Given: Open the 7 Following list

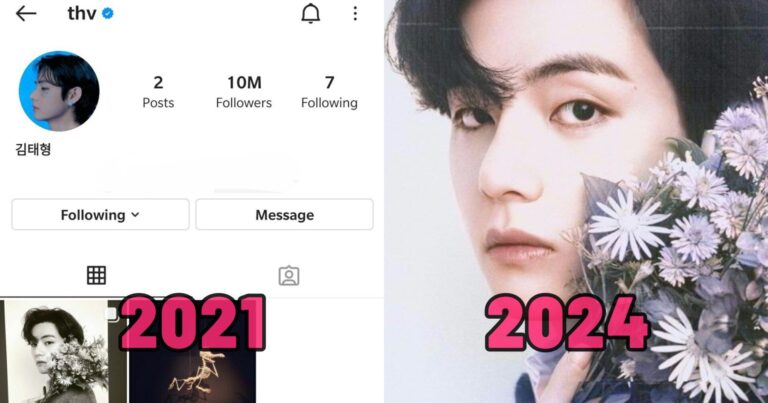Looking at the screenshot, I should point(329,92).
